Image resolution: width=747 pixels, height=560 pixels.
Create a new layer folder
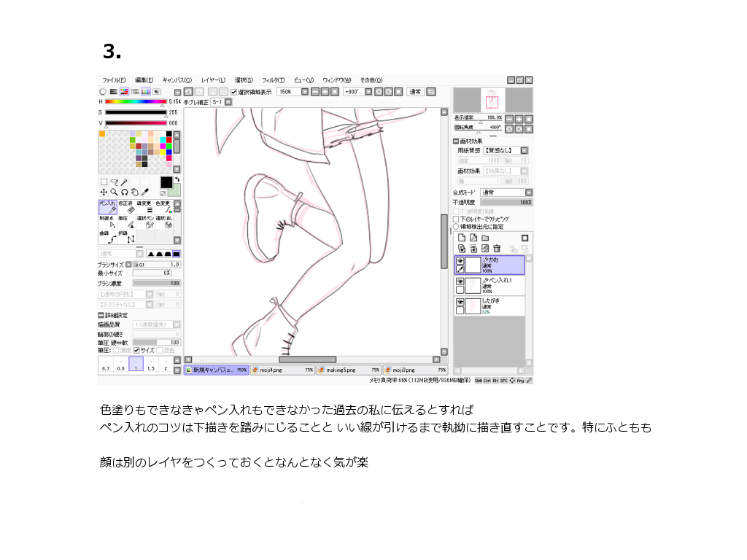pos(485,238)
